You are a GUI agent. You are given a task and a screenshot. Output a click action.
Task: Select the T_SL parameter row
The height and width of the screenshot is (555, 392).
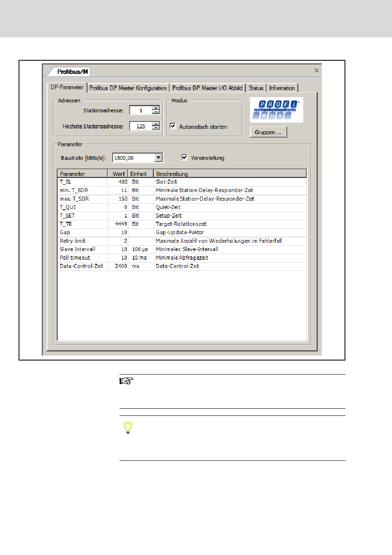(x=182, y=182)
